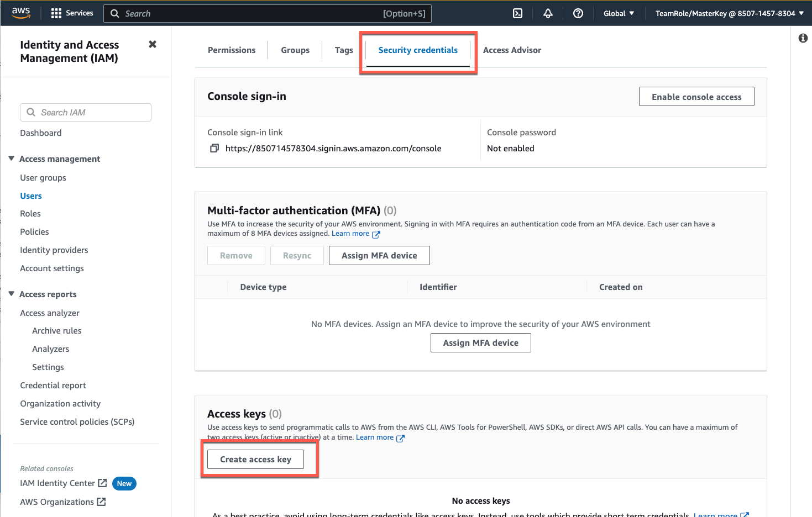Open Analyzers page
This screenshot has height=517, width=812.
51,349
